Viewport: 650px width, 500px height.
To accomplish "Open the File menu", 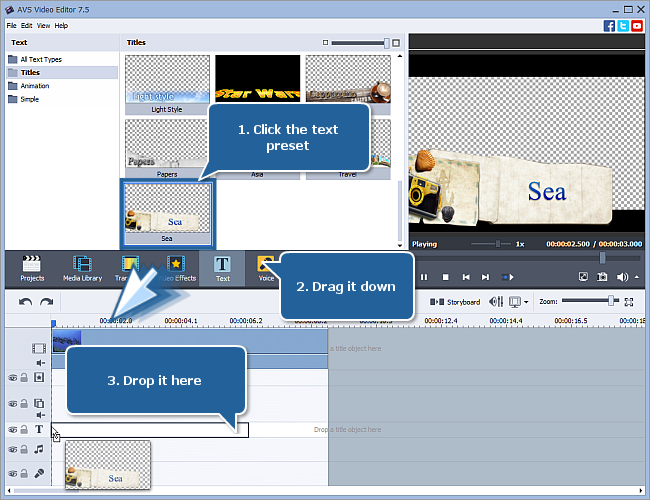I will 11,26.
